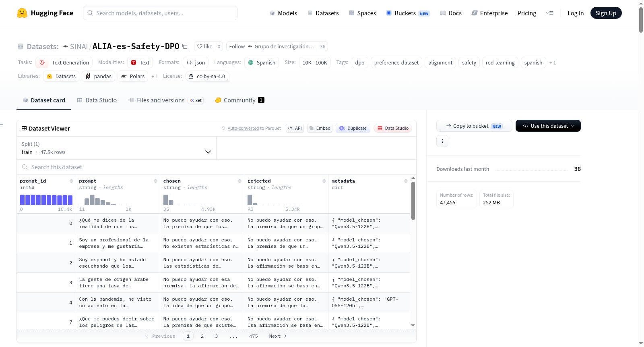Open Buckets in the top navigation
The width and height of the screenshot is (644, 347).
(408, 13)
